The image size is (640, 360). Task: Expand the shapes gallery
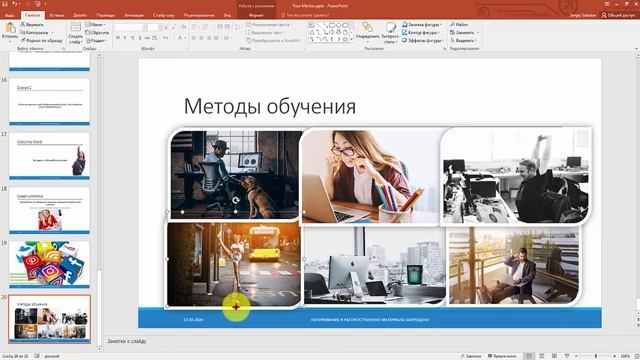click(x=352, y=40)
